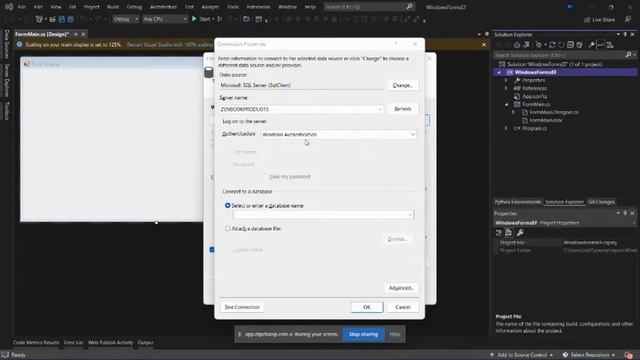
Task: Switch to Python Environments tab
Action: (518, 202)
